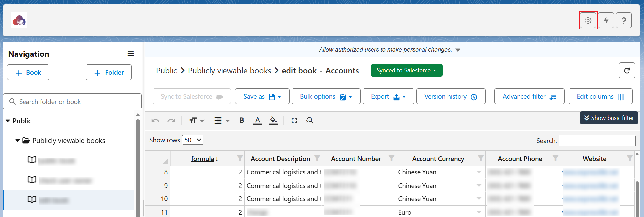Click the lightning bolt quick actions icon
The width and height of the screenshot is (644, 217).
click(x=606, y=21)
